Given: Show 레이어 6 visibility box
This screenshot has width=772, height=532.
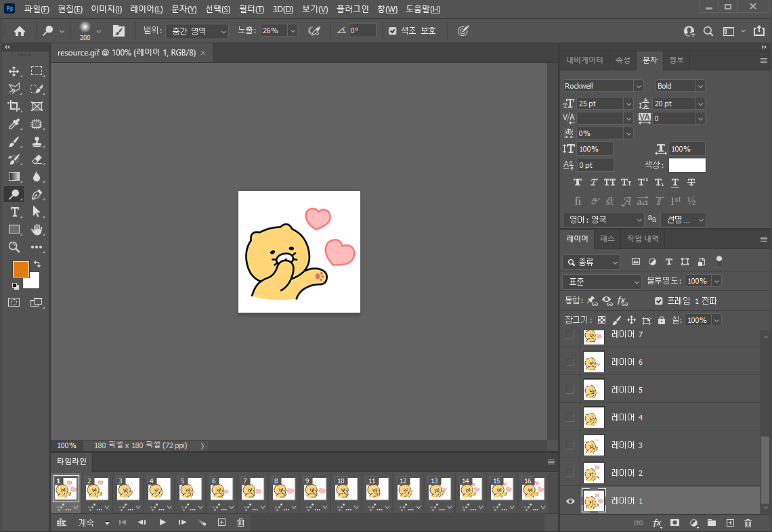Looking at the screenshot, I should click(570, 362).
